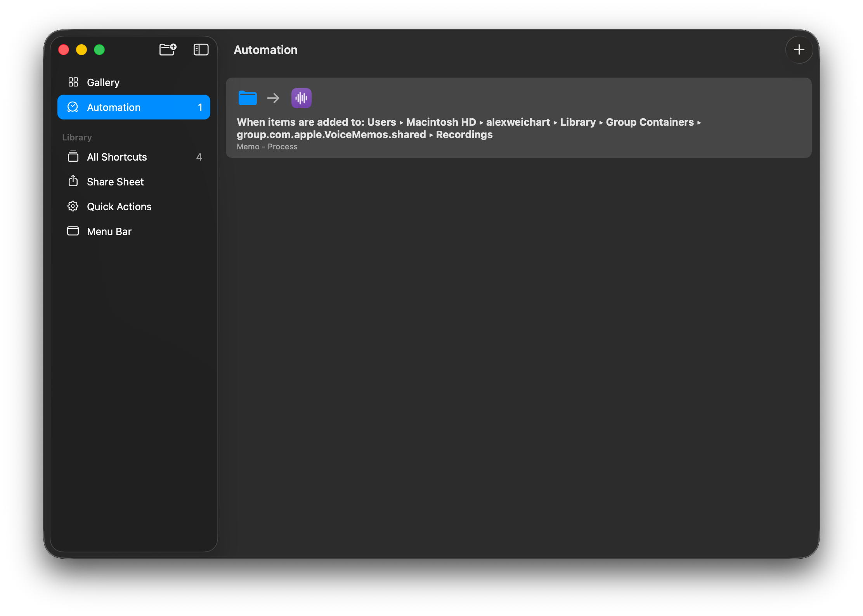Screen dimensions: 863x616
Task: Click the green fullscreen window button
Action: coord(99,50)
